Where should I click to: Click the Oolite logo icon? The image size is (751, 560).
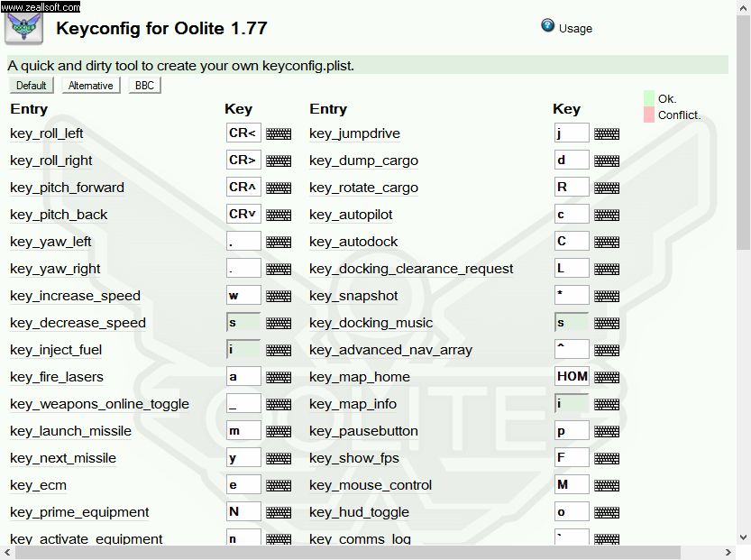coord(24,27)
